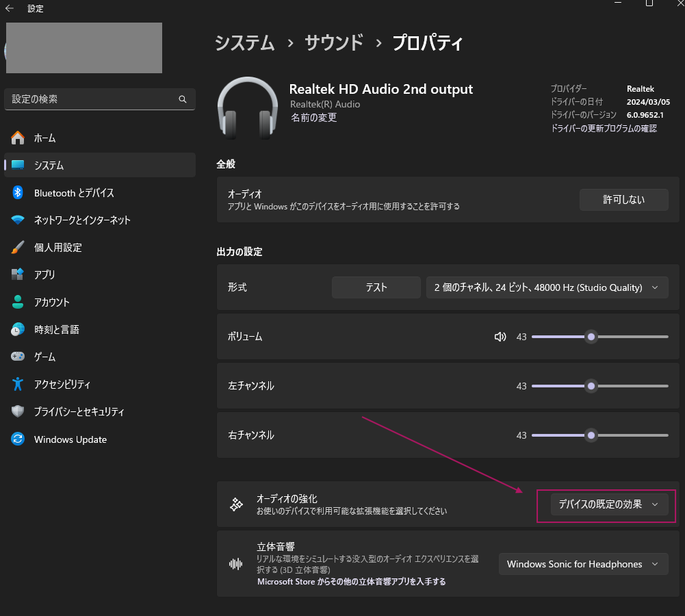Click the Home house icon
This screenshot has width=685, height=616.
(x=18, y=138)
